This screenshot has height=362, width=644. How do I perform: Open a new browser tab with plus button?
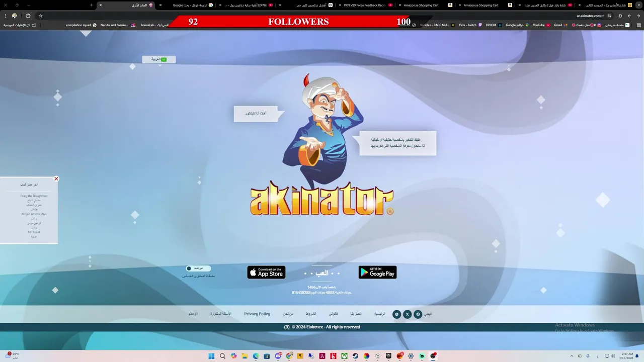(x=91, y=5)
